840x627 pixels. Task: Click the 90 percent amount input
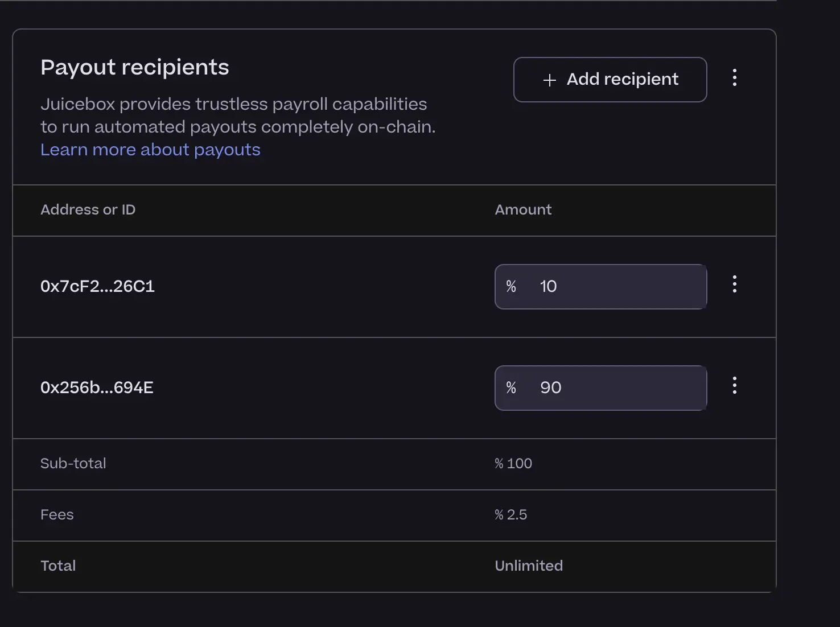coord(615,387)
